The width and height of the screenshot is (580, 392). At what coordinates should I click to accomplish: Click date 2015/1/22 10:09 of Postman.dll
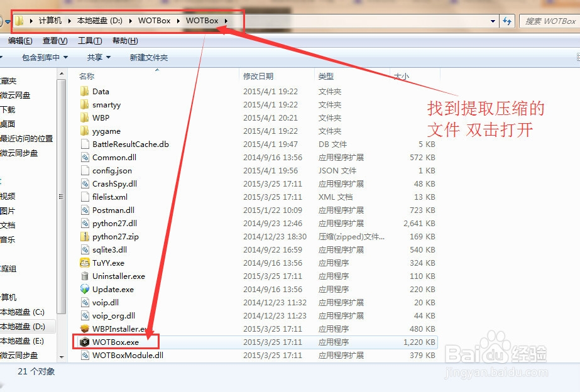[x=273, y=210]
